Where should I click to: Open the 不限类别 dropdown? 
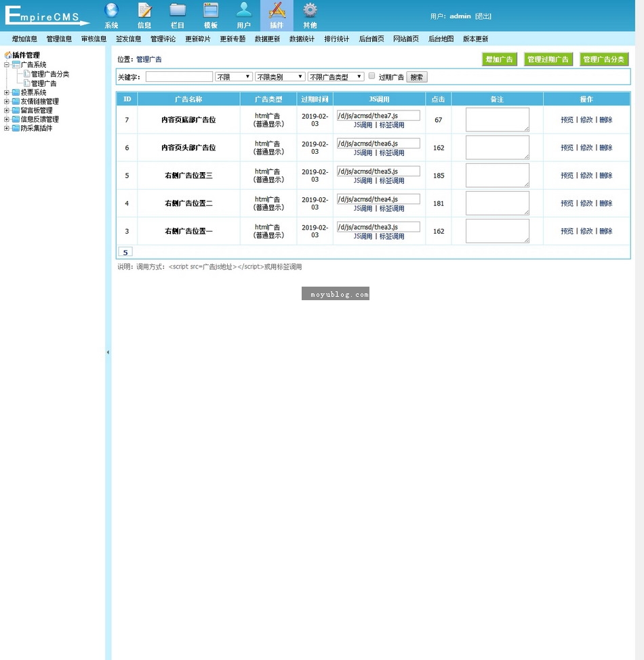[x=280, y=77]
